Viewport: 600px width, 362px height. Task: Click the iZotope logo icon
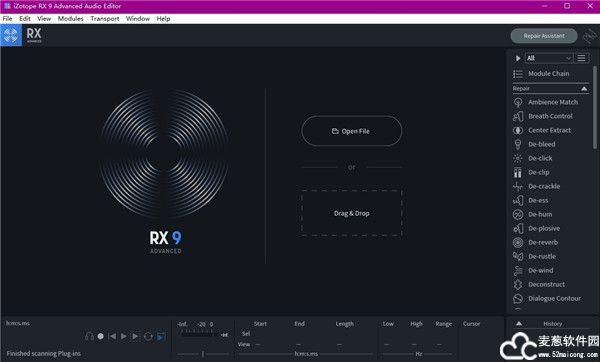tap(11, 35)
